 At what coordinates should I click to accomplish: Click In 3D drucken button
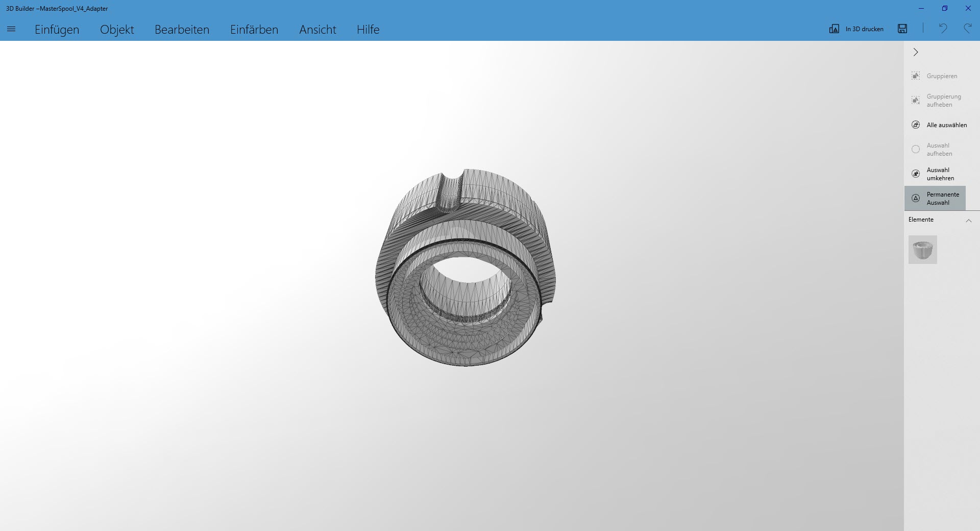pos(856,29)
